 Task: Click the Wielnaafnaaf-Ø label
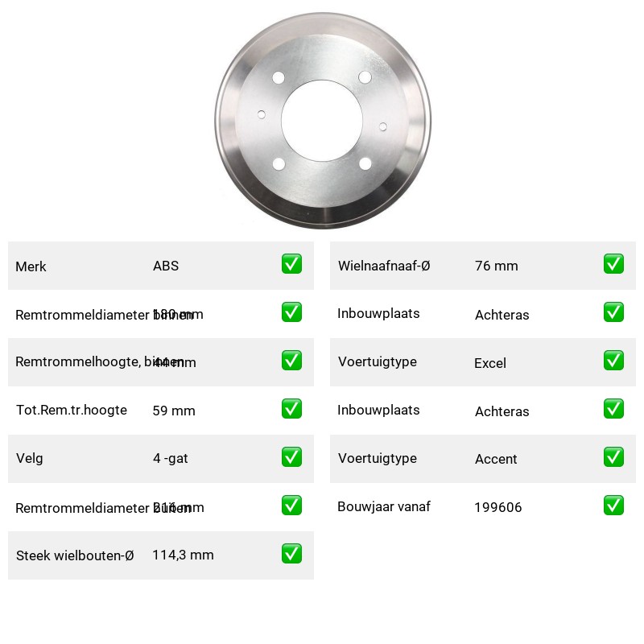pos(384,266)
